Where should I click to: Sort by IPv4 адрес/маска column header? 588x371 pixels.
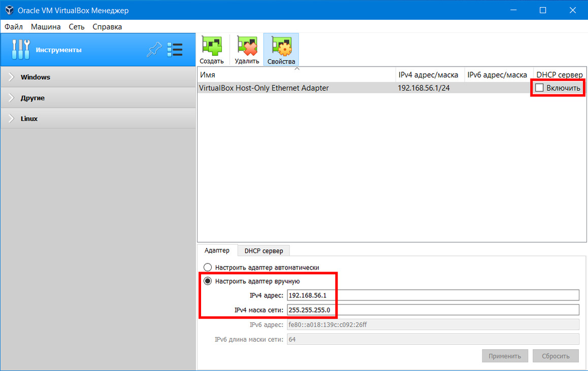[x=430, y=75]
